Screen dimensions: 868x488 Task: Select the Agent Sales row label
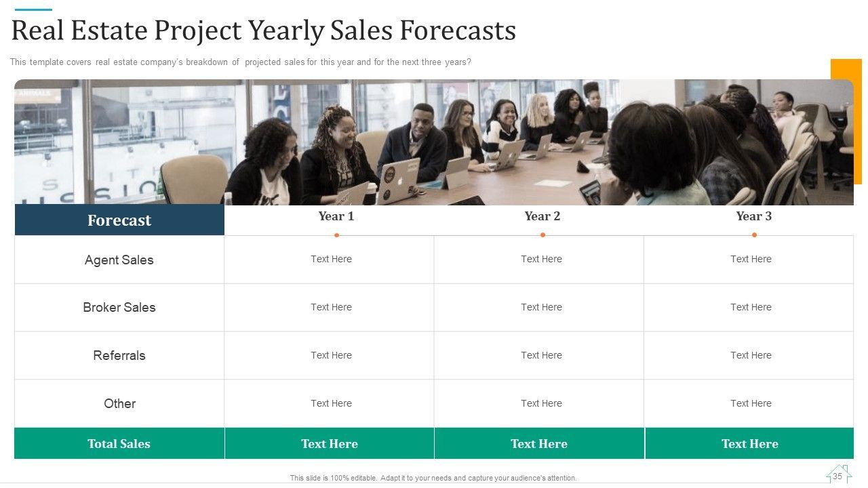119,260
